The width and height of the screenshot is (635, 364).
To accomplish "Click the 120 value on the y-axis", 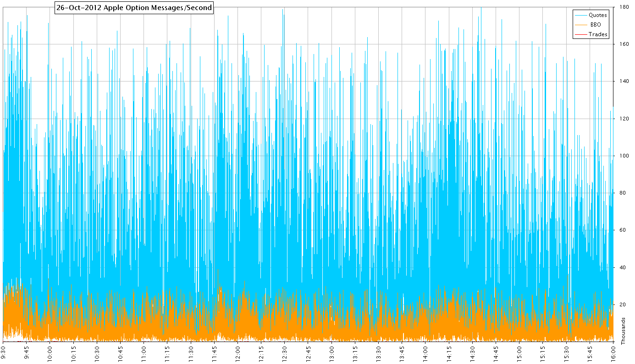I will coord(624,119).
